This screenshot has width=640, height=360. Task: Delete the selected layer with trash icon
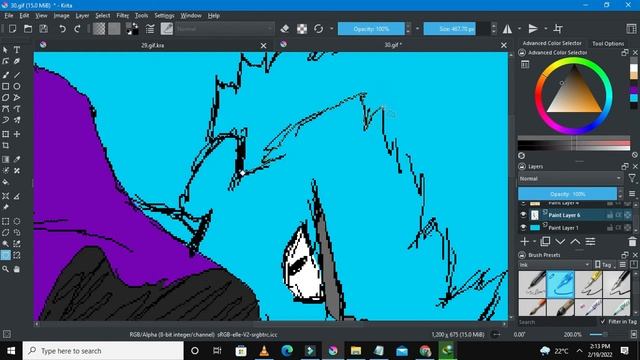click(632, 242)
